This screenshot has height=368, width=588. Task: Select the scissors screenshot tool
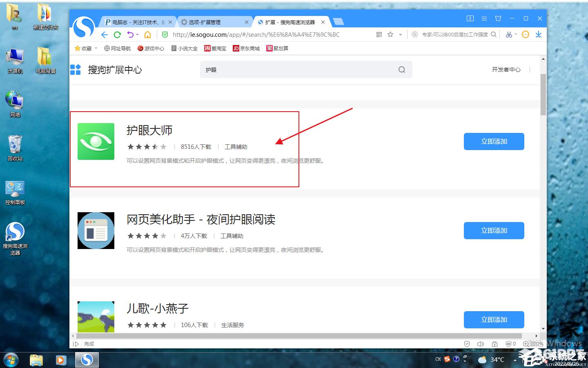509,35
